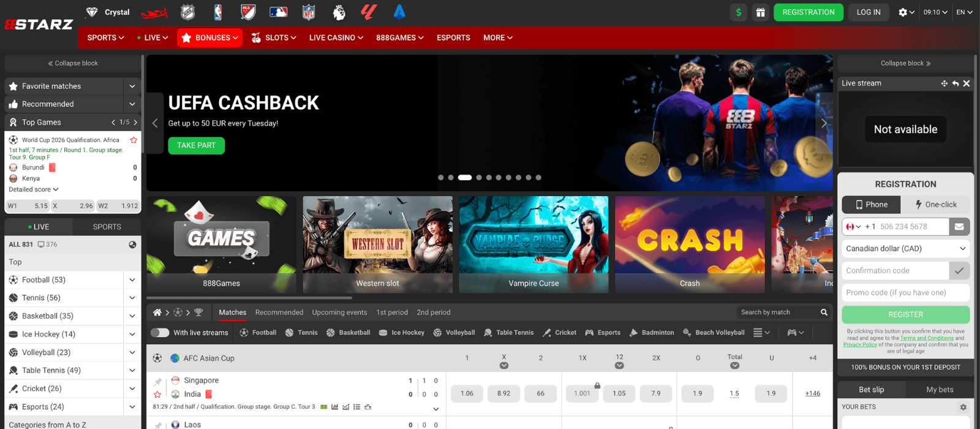Select the active third banner pagination dot
The height and width of the screenshot is (429, 980).
[464, 178]
